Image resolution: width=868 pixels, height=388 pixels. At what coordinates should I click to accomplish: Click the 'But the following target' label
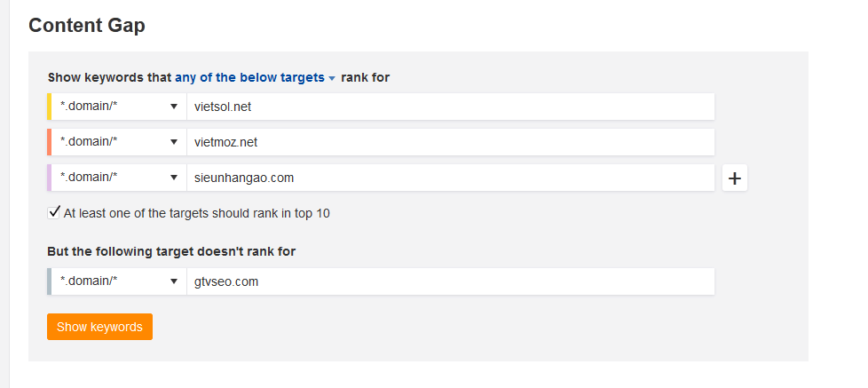(171, 251)
